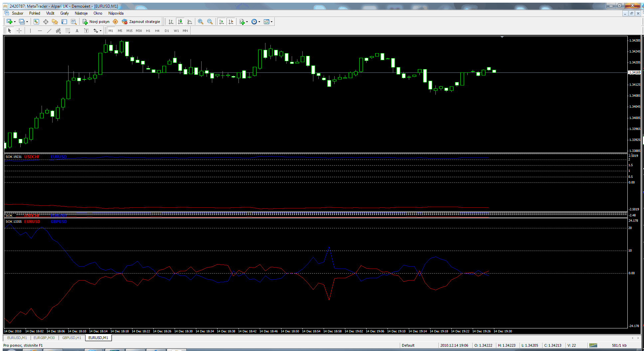Viewport: 644px width, 351px height.
Task: Switch to the M30 timeframe
Action: 139,31
